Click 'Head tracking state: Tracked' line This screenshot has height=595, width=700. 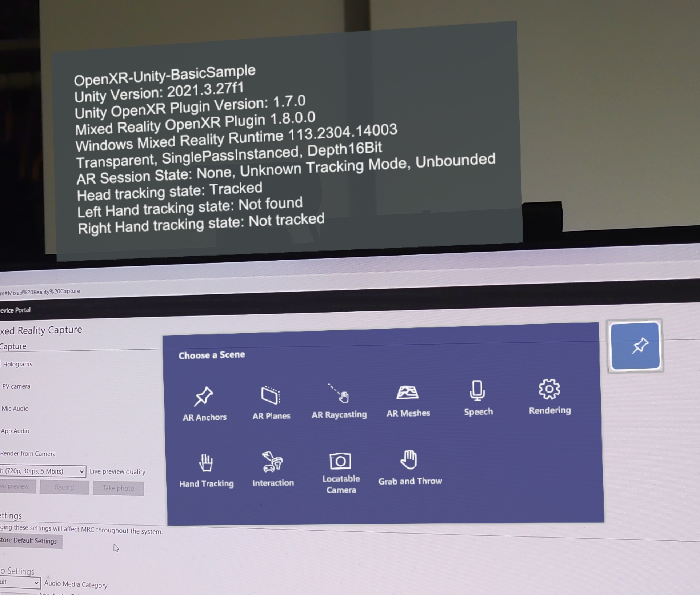click(170, 192)
